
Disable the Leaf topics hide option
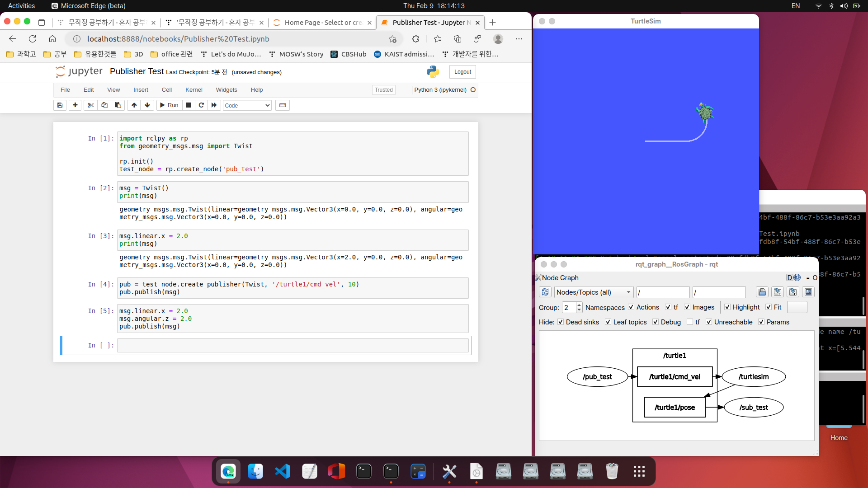(608, 322)
